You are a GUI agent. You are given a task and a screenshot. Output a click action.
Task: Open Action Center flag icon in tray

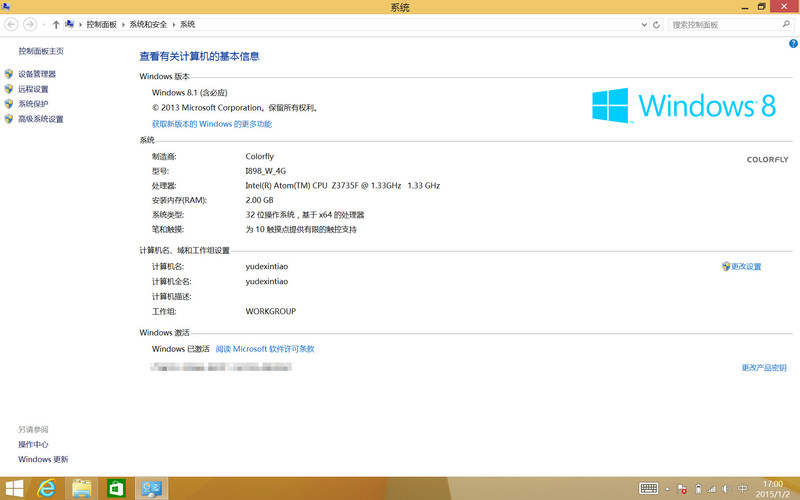pos(682,489)
